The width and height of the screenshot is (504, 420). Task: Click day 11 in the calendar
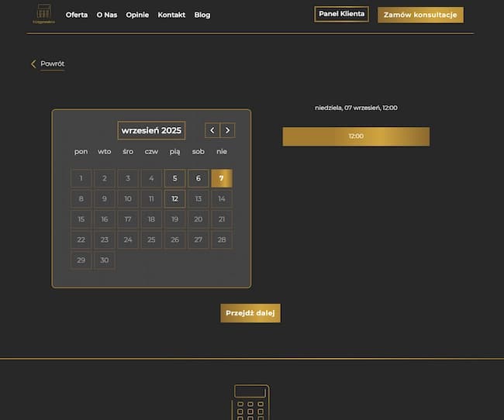[x=151, y=199]
